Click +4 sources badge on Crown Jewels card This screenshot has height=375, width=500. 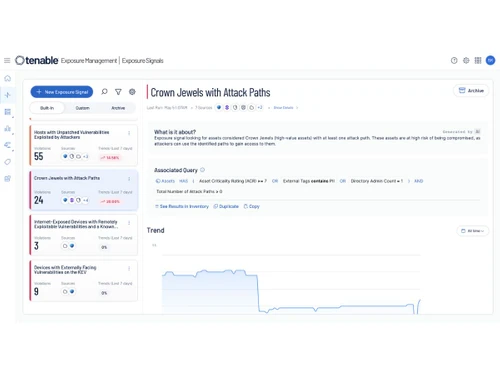pos(86,200)
